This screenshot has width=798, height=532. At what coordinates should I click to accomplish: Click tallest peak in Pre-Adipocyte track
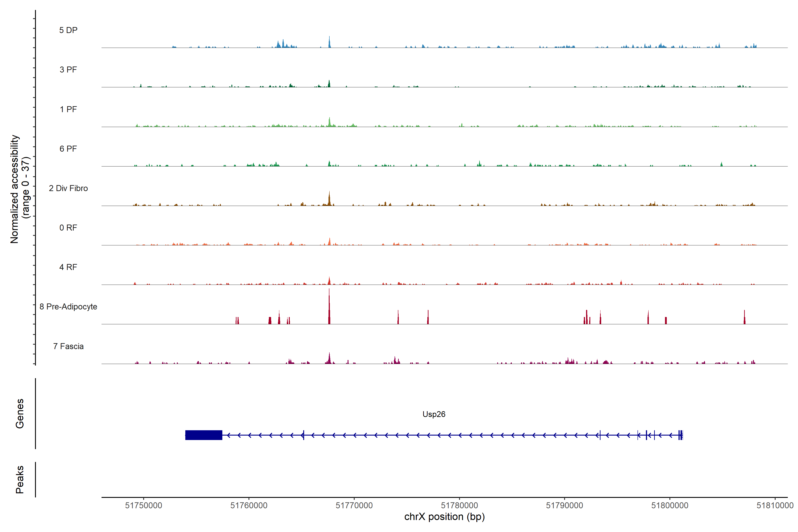coord(329,305)
